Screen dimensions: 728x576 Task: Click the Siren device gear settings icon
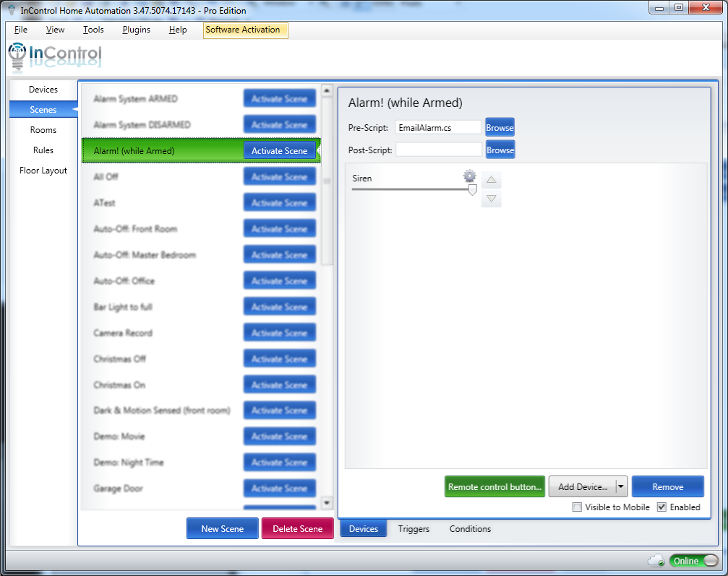tap(470, 176)
